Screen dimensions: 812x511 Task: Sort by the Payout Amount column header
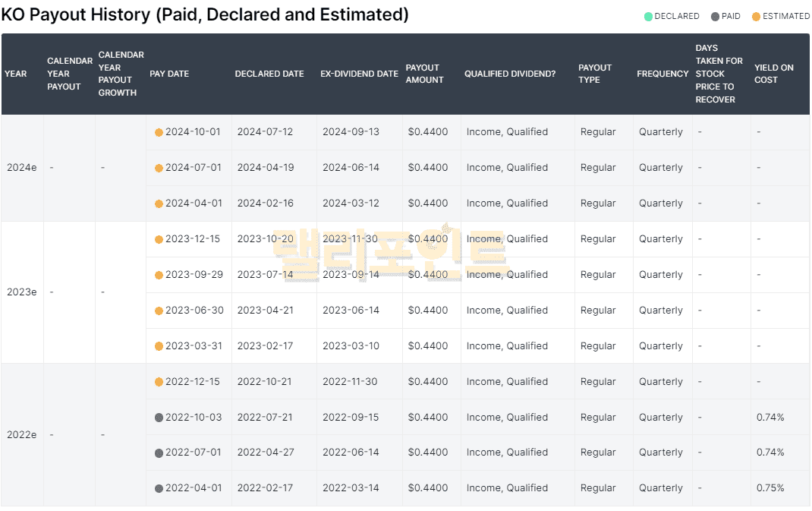click(424, 74)
